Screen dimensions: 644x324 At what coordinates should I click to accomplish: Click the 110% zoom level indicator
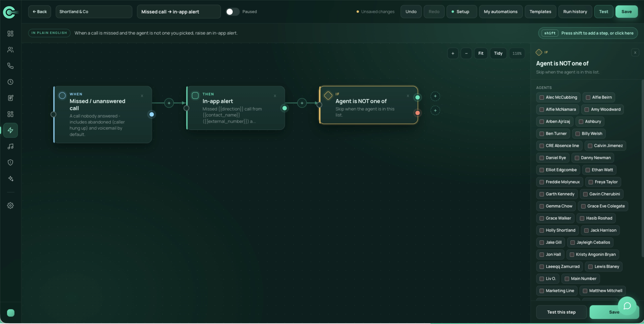pyautogui.click(x=517, y=53)
